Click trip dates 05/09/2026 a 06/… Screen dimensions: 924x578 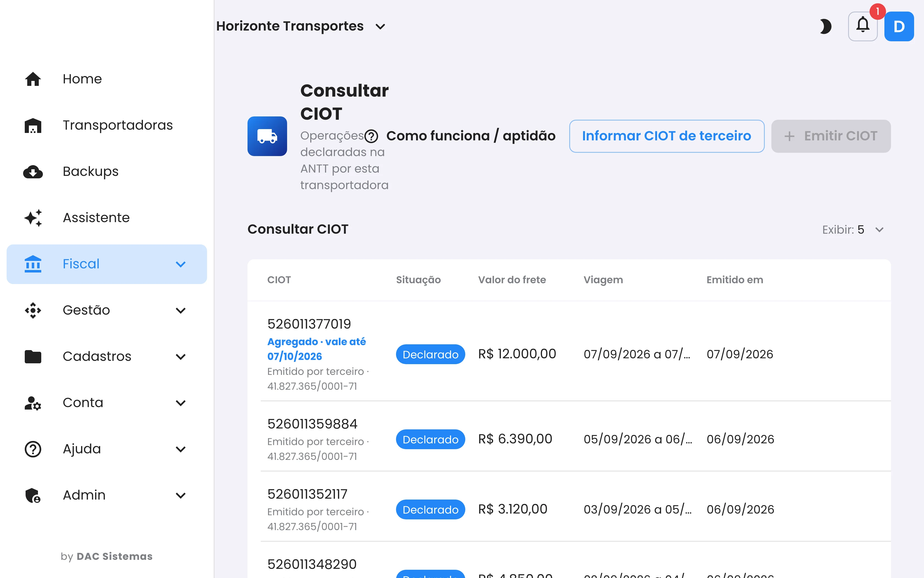pyautogui.click(x=638, y=439)
